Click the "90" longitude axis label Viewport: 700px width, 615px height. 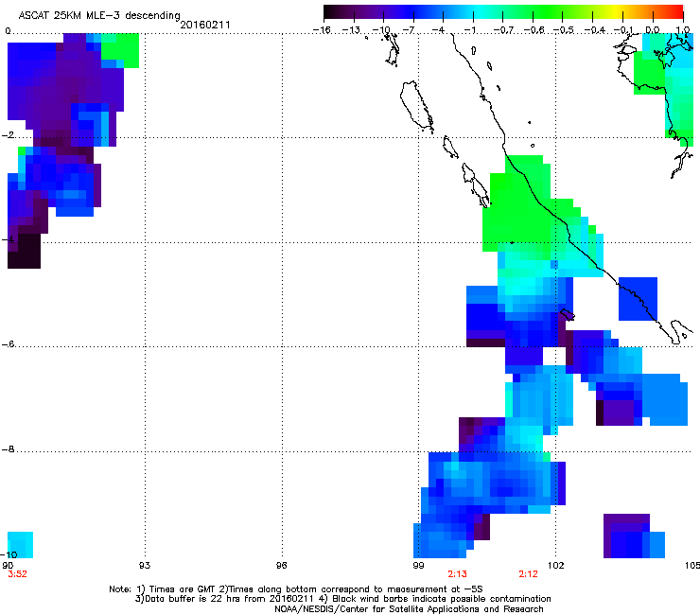(x=8, y=566)
